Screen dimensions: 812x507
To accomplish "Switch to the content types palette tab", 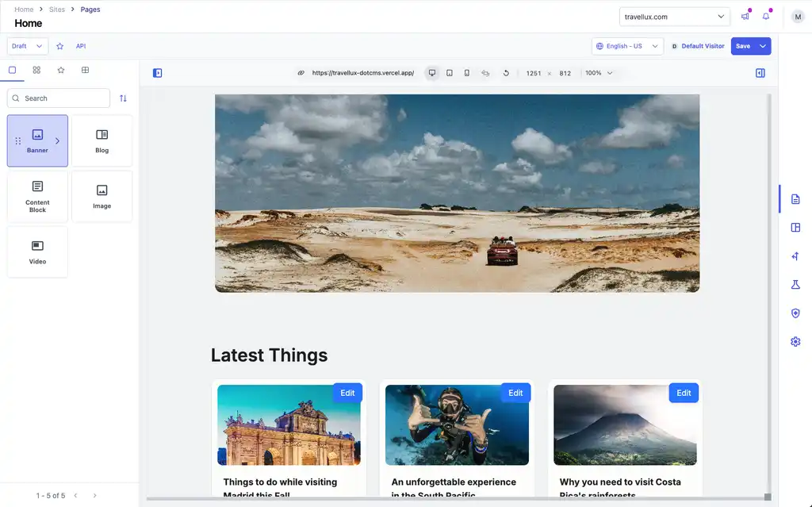I will [x=13, y=70].
